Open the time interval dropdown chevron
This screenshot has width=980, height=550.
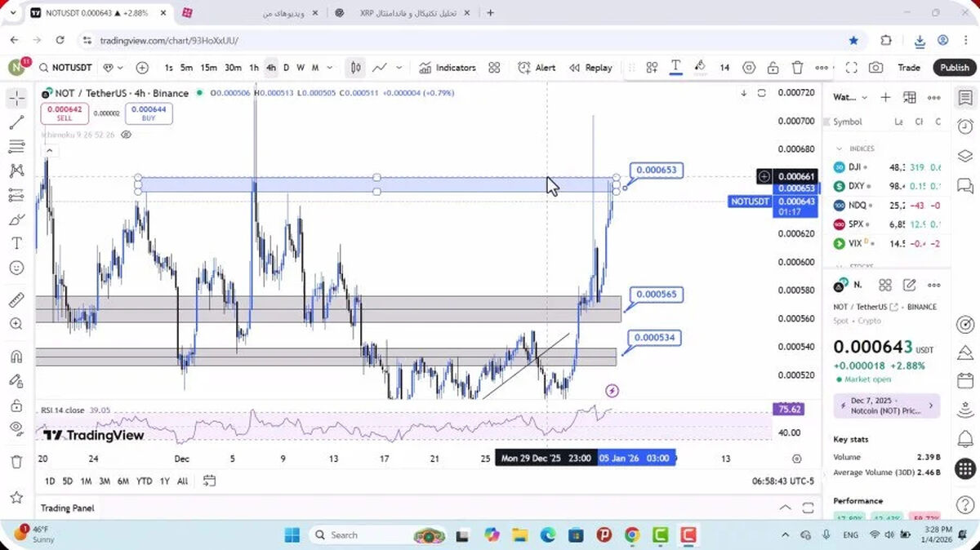[330, 68]
